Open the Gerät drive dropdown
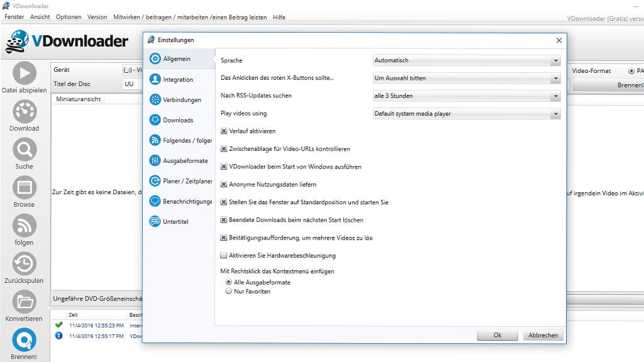644x362 pixels. pos(132,70)
